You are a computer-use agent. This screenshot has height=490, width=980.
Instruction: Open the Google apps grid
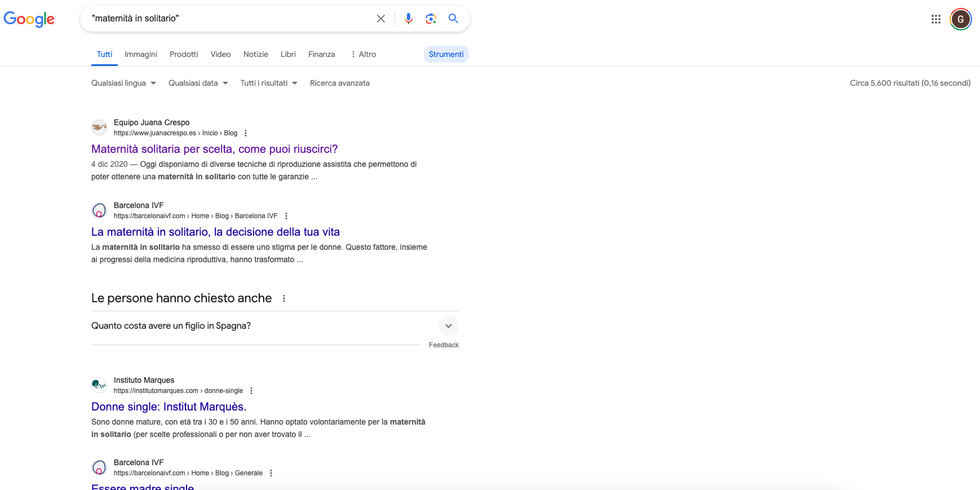(x=936, y=19)
